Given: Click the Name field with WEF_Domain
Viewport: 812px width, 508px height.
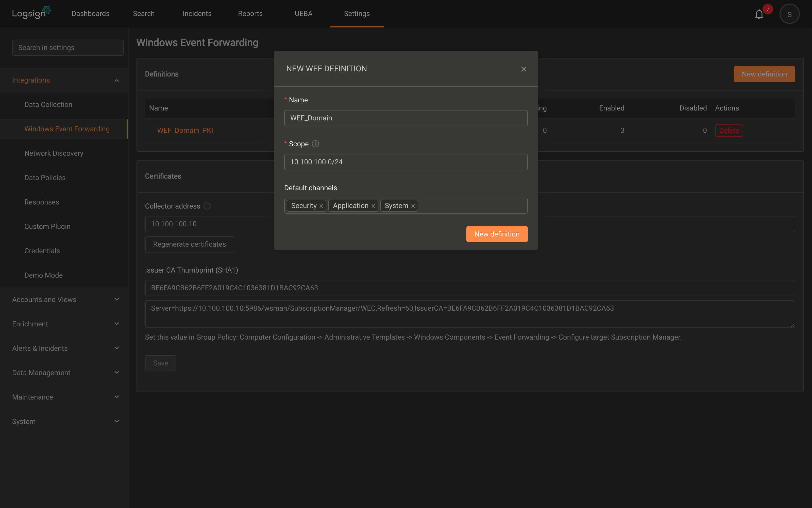Looking at the screenshot, I should [406, 118].
